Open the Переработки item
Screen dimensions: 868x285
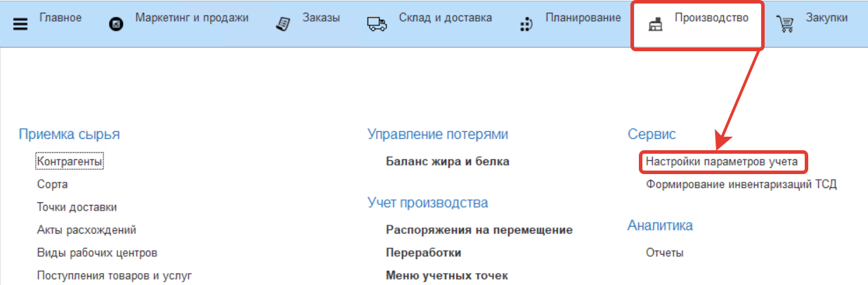(x=423, y=253)
